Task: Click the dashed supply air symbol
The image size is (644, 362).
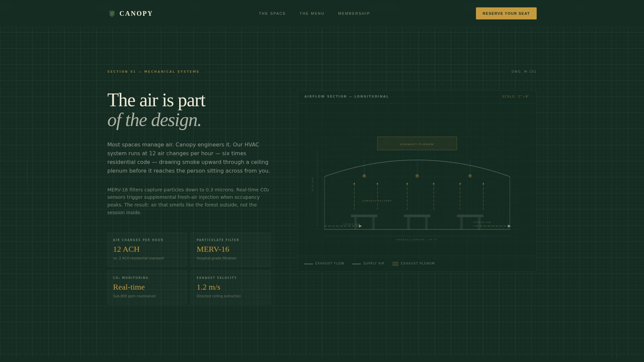Action: point(357,263)
